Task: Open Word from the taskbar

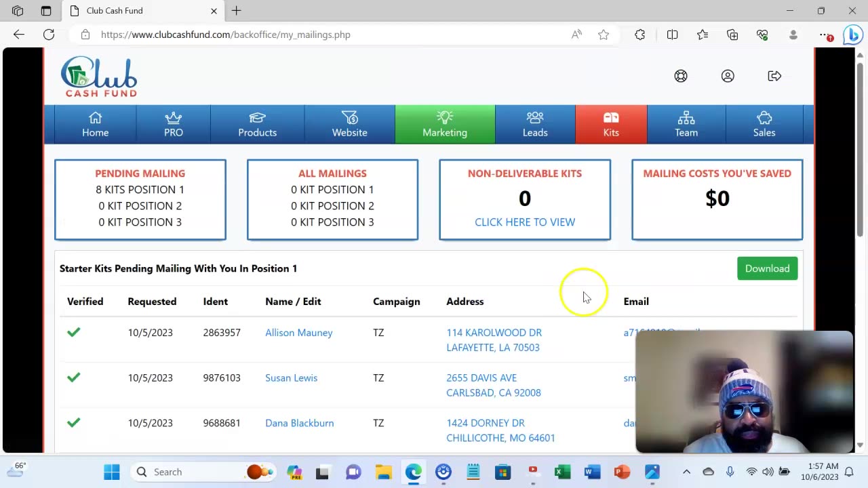Action: (592, 472)
